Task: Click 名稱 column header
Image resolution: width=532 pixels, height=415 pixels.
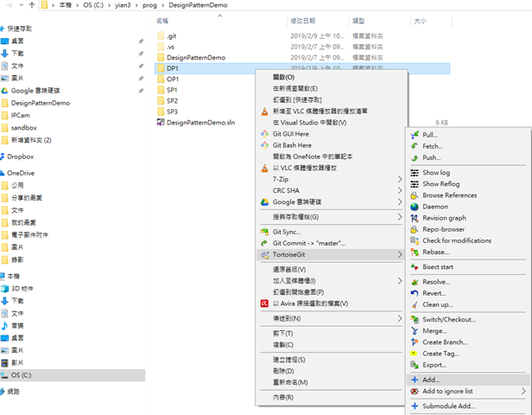Action: coord(162,21)
